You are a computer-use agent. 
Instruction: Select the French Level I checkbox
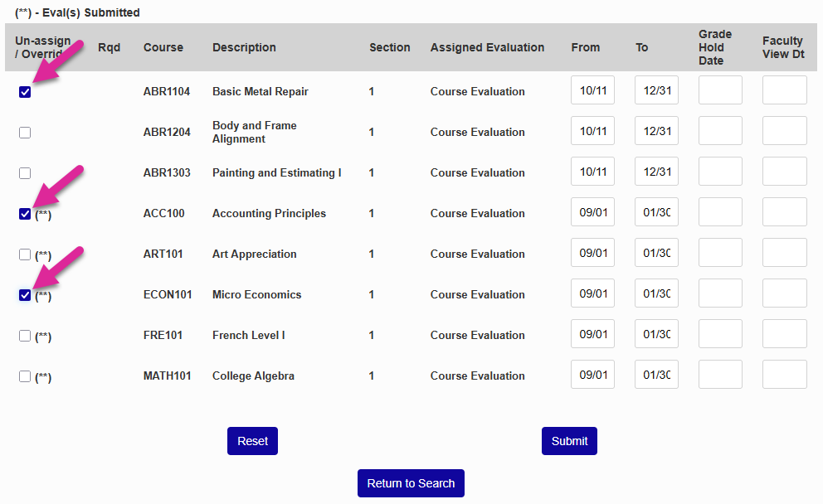coord(25,335)
